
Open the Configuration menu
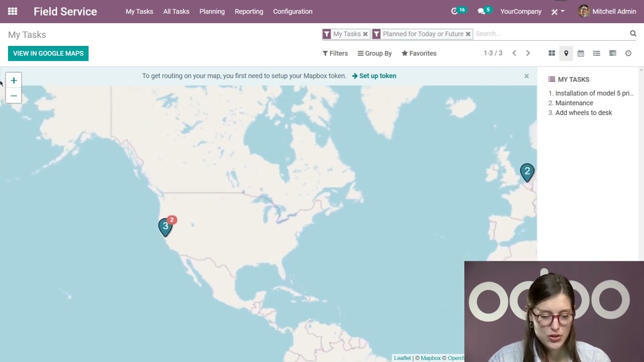click(x=293, y=12)
